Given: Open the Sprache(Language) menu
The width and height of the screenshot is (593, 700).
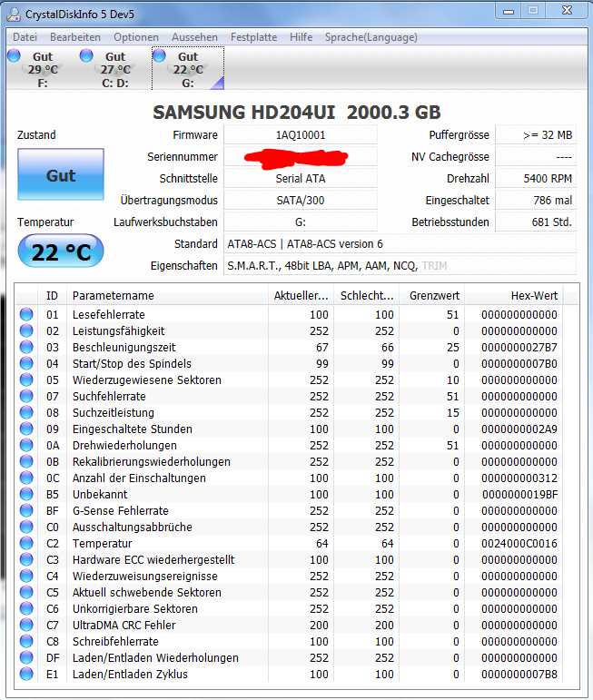Looking at the screenshot, I should [371, 37].
